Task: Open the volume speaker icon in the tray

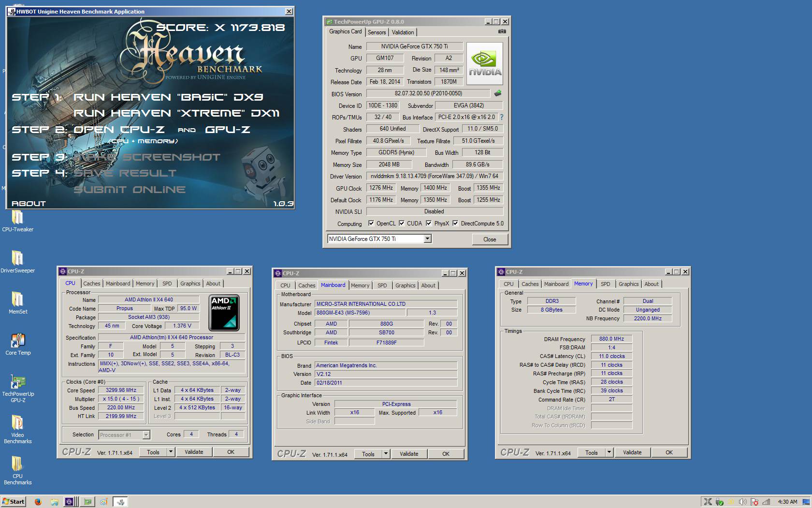Action: 742,502
